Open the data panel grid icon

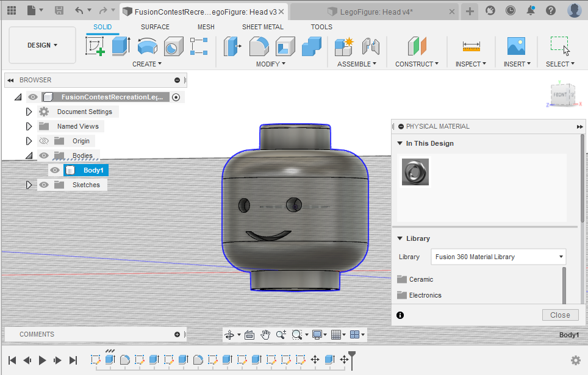(x=12, y=10)
